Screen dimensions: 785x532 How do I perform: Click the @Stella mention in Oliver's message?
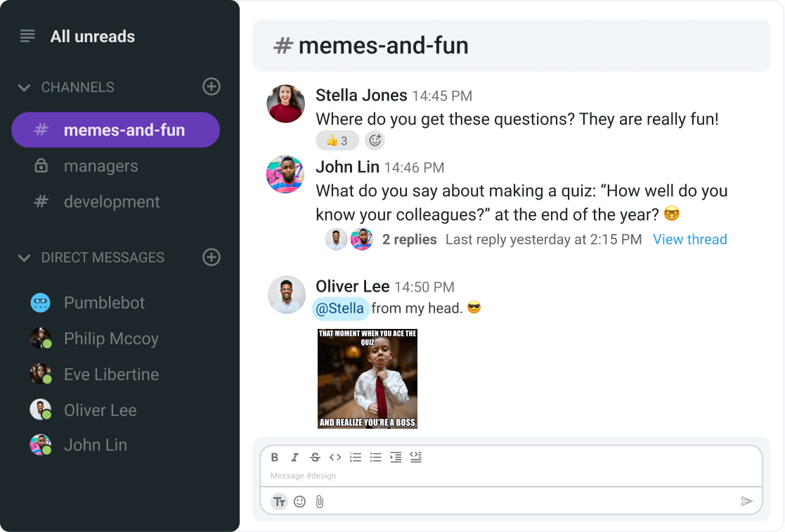click(340, 308)
